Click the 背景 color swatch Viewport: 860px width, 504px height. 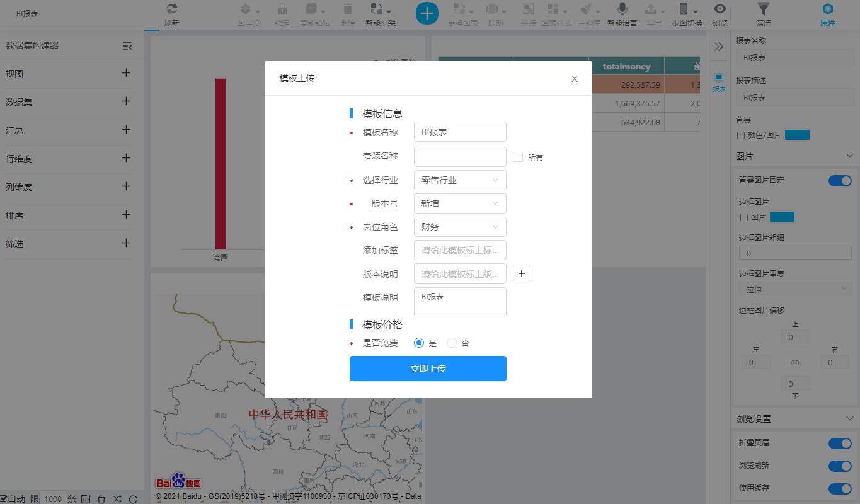click(x=797, y=135)
